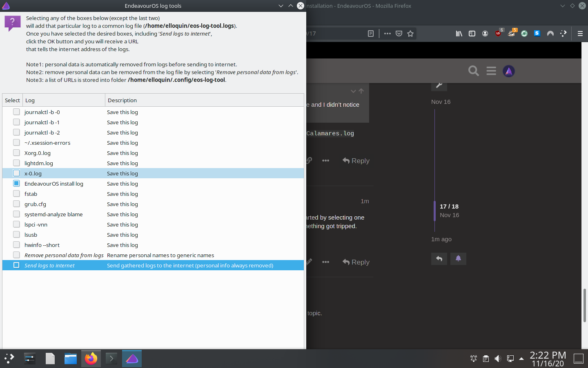This screenshot has width=588, height=368.
Task: Open the KDE application launcher
Action: pyautogui.click(x=9, y=359)
